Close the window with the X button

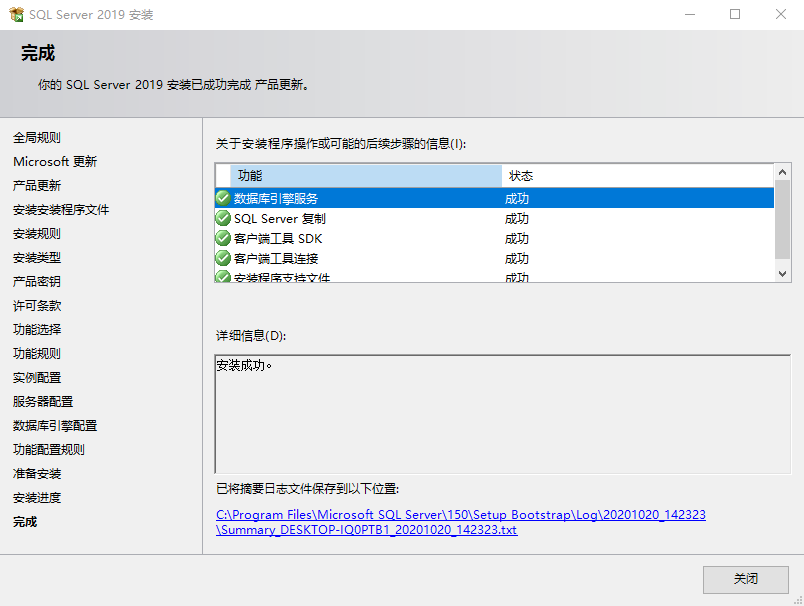780,14
